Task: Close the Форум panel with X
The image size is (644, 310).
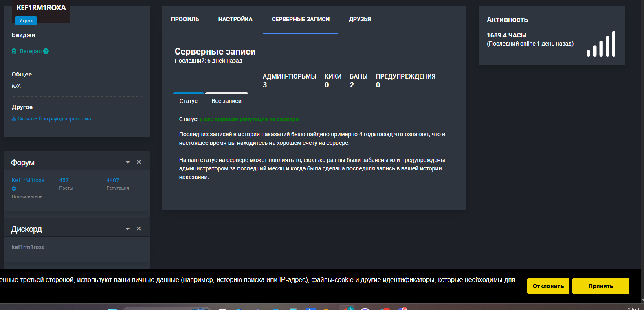Action: [x=139, y=162]
